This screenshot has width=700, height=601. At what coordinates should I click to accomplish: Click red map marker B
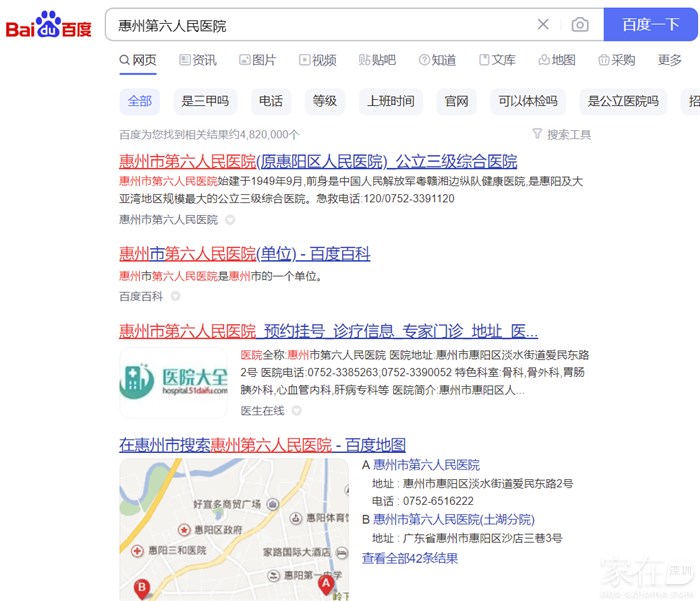tap(142, 588)
